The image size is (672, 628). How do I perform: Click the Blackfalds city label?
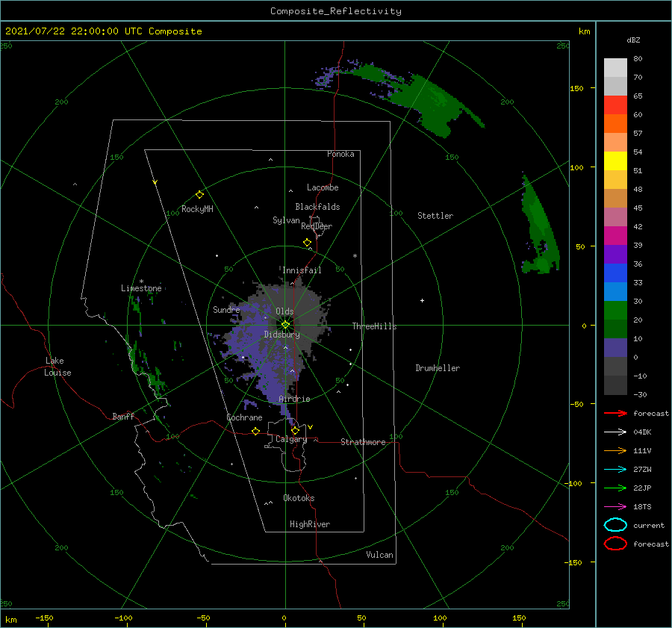pyautogui.click(x=317, y=207)
